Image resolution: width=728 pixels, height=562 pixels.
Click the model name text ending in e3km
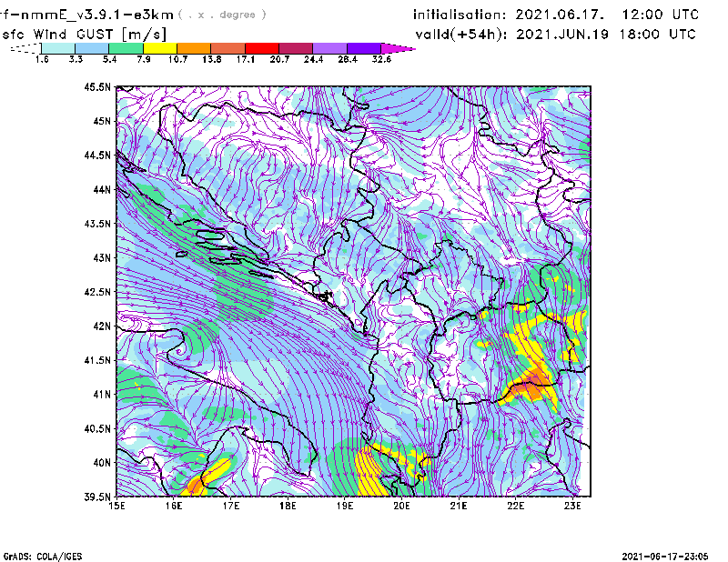tap(86, 15)
